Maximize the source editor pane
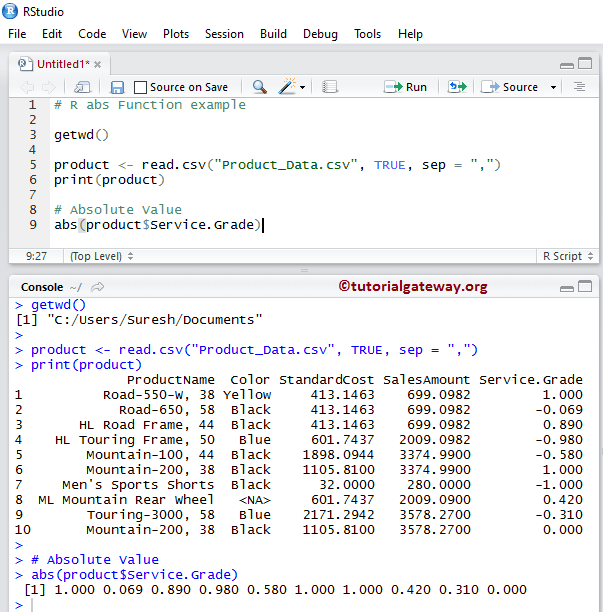The width and height of the screenshot is (603, 612). (x=585, y=63)
